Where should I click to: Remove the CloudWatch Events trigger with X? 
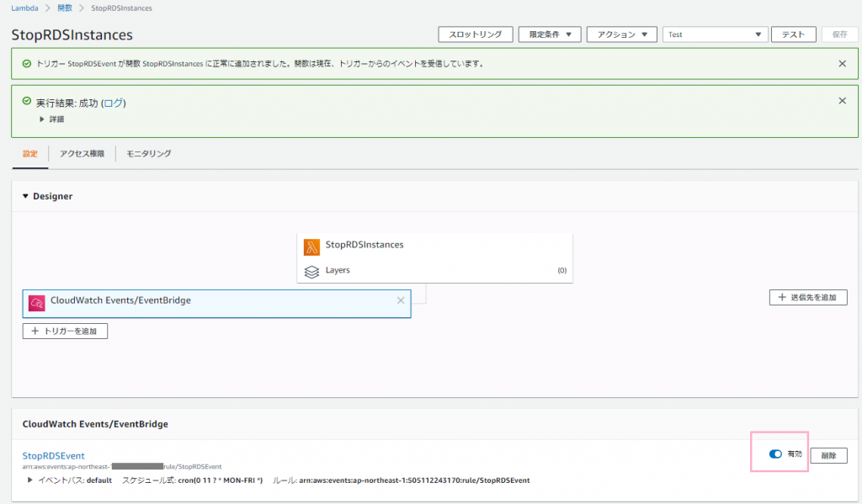pyautogui.click(x=401, y=300)
